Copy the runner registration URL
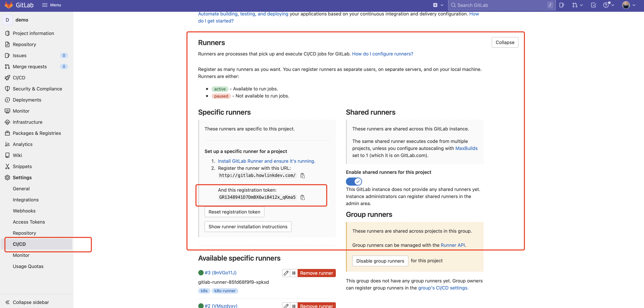 point(302,176)
